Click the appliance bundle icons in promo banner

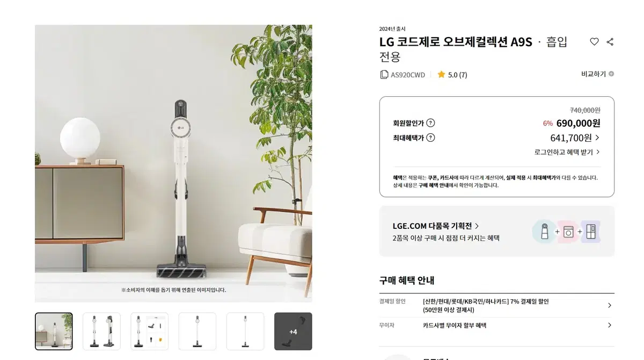click(566, 232)
